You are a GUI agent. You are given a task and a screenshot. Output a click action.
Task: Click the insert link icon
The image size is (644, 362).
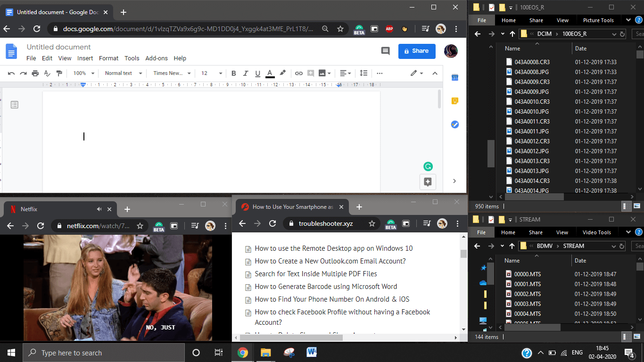298,73
